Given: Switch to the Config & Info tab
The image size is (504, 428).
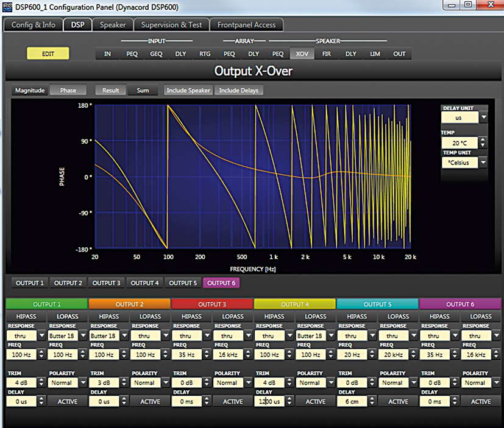Looking at the screenshot, I should (x=34, y=25).
